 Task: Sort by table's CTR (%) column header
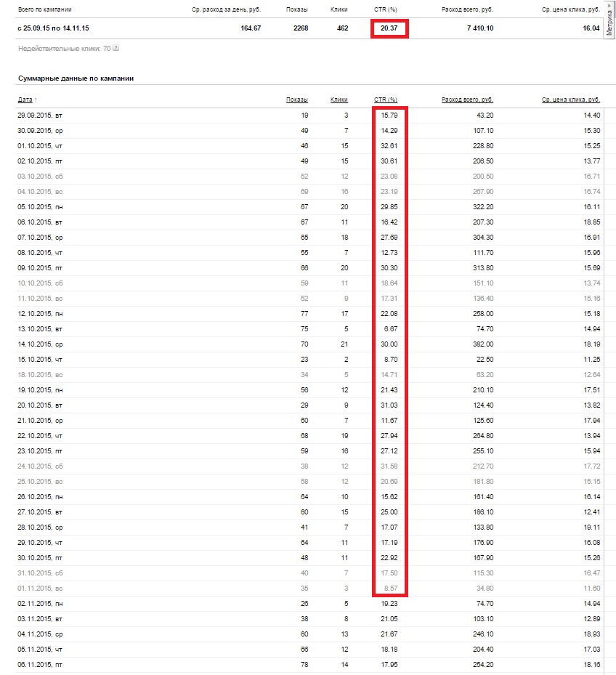coord(385,100)
